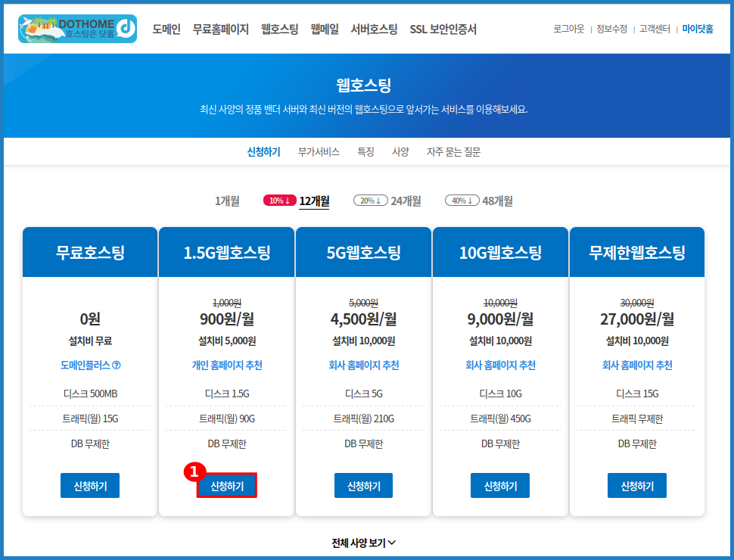734x560 pixels.
Task: Select the 24개월 billing period
Action: 406,201
